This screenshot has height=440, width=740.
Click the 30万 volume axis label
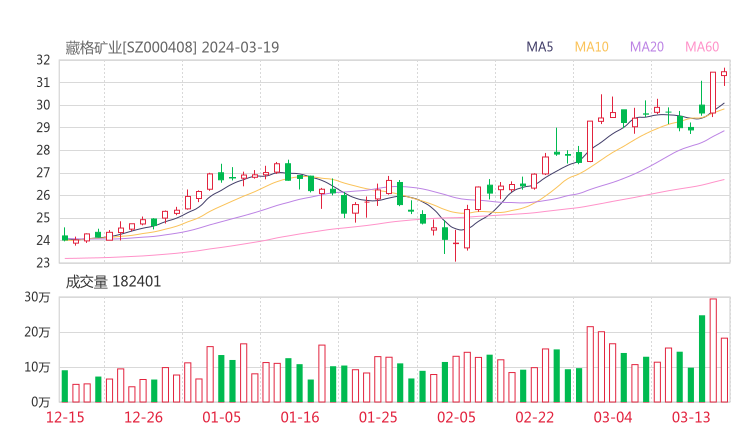37,297
